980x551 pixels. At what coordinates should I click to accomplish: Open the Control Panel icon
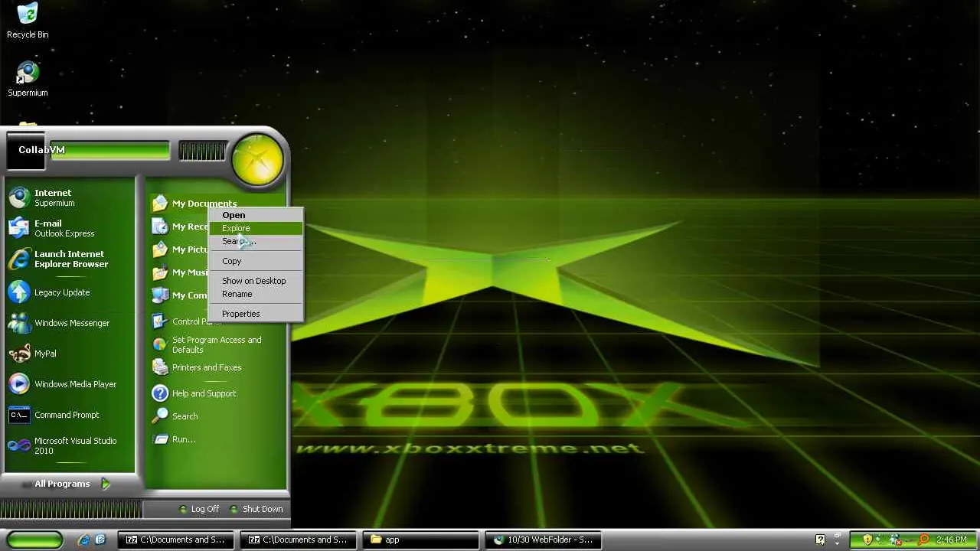pos(159,321)
